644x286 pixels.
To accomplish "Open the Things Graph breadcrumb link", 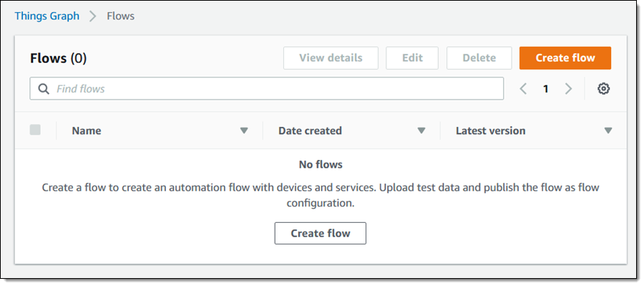I will (47, 16).
